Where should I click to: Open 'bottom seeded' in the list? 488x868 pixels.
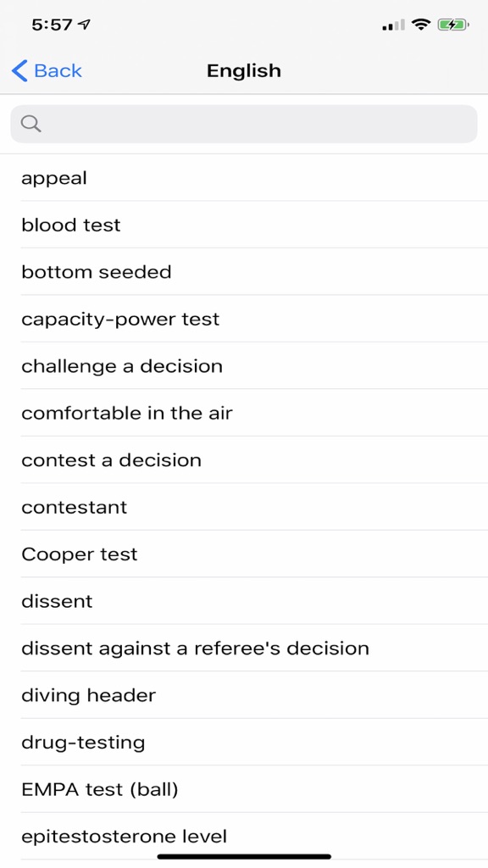click(x=244, y=272)
